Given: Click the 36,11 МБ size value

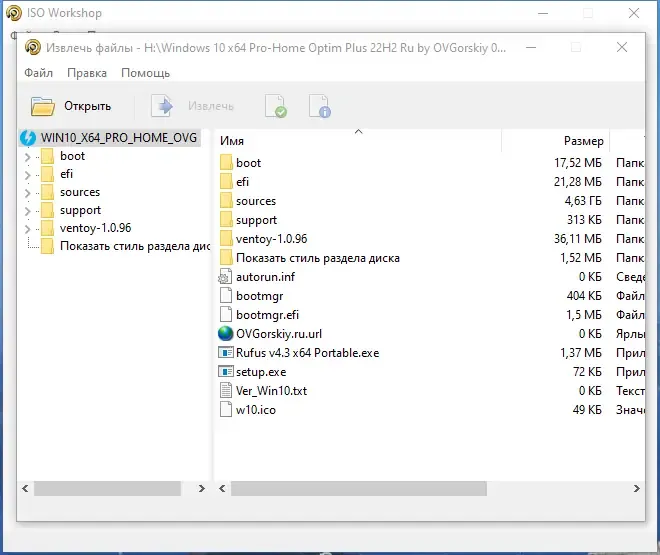Looking at the screenshot, I should (x=578, y=239).
